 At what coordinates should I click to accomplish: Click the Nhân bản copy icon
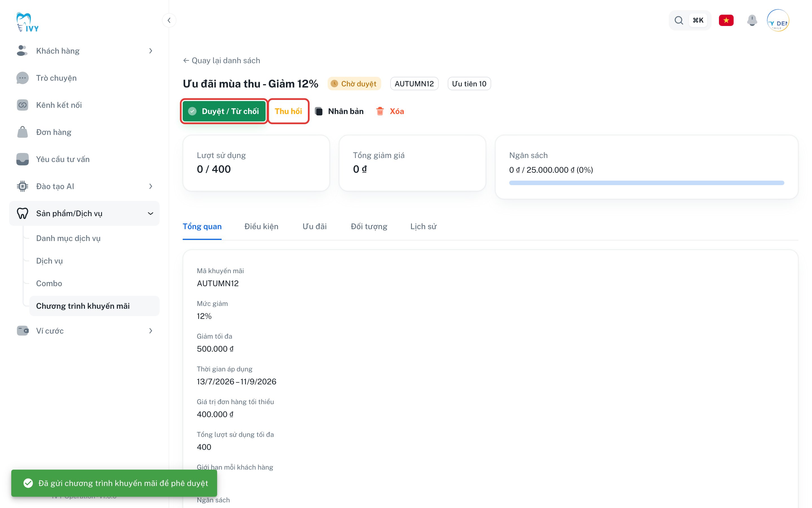coord(319,111)
